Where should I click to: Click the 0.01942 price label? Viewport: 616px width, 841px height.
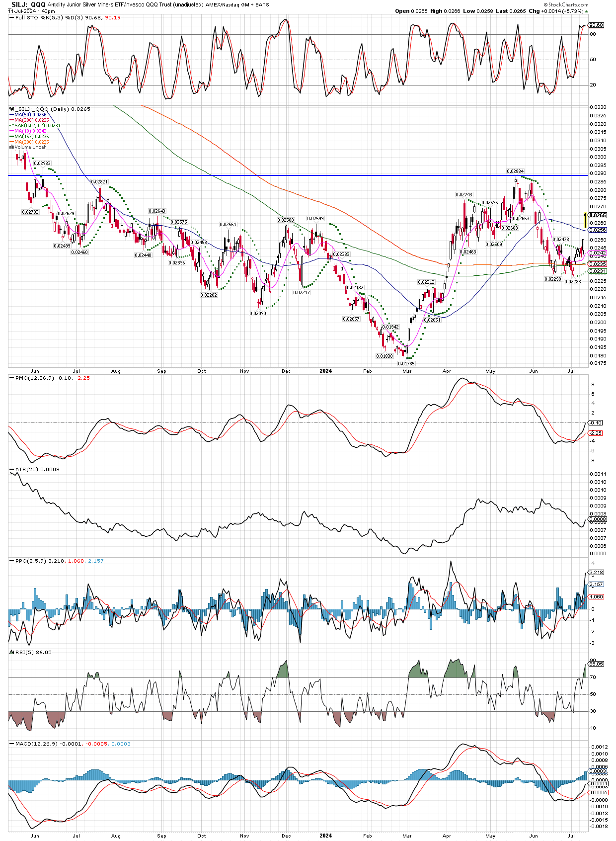[390, 327]
